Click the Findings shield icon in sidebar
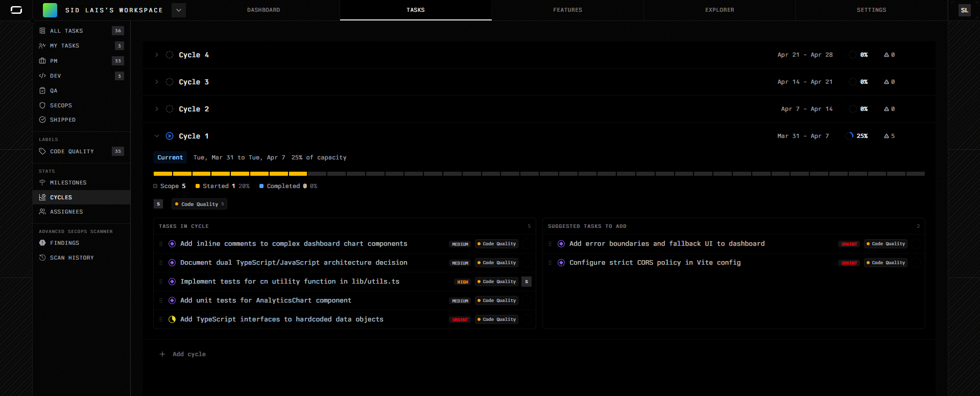This screenshot has width=980, height=396. [x=42, y=243]
